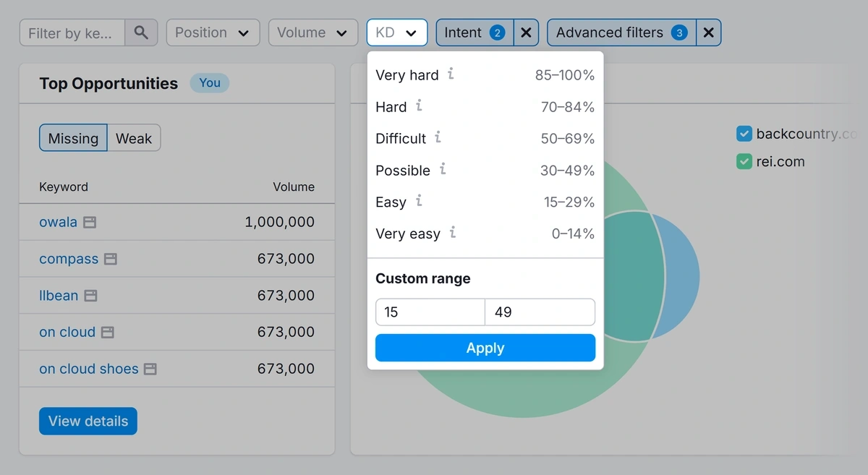Uncheck the rei.com checkbox
The height and width of the screenshot is (475, 868).
[x=744, y=161]
